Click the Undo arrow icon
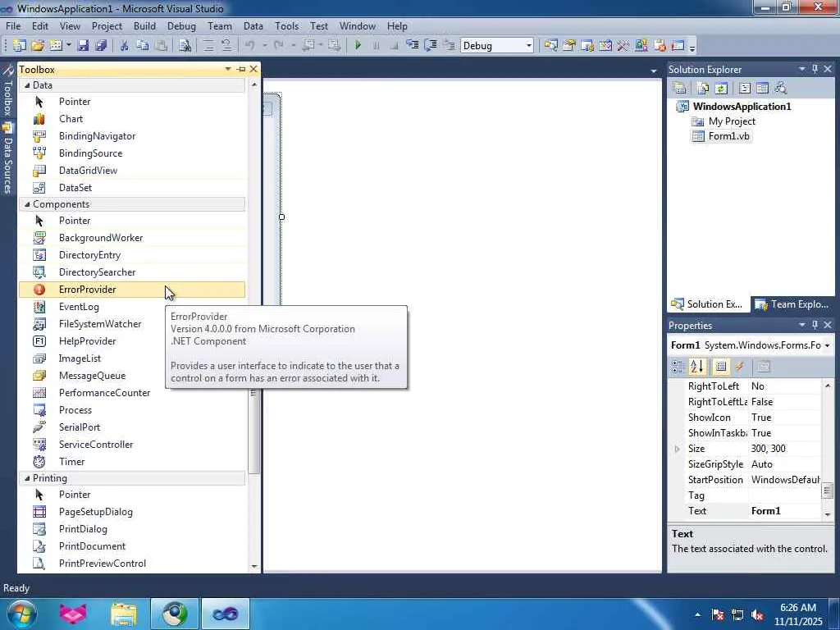 pyautogui.click(x=249, y=46)
